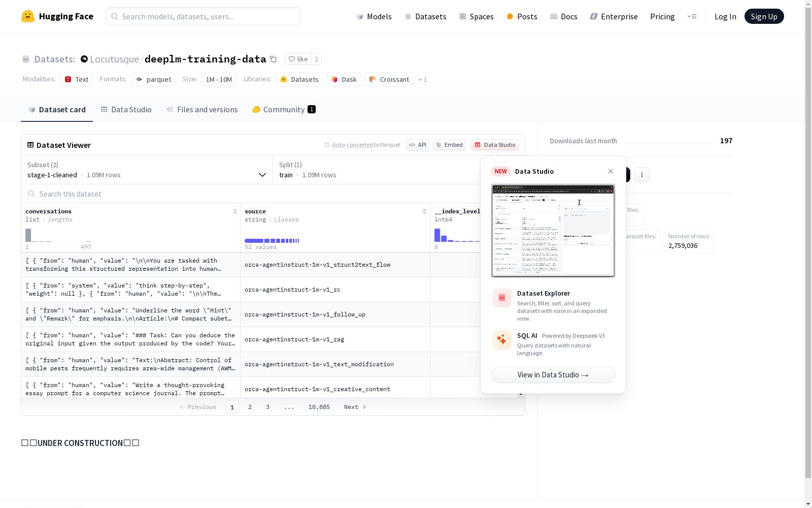Click the like count showing 2

click(316, 59)
